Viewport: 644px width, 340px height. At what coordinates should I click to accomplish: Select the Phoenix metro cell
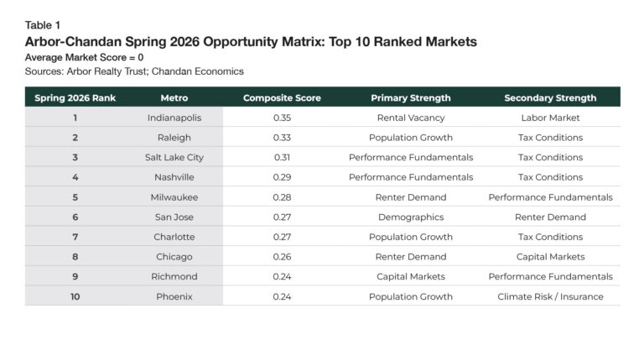tap(174, 296)
